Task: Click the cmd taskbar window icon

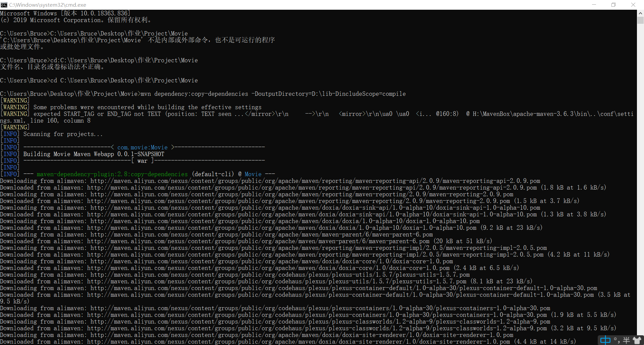Action: click(4, 5)
